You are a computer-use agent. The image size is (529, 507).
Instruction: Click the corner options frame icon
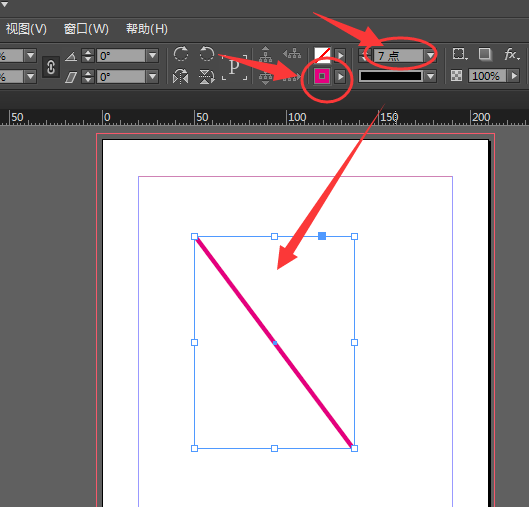point(460,54)
